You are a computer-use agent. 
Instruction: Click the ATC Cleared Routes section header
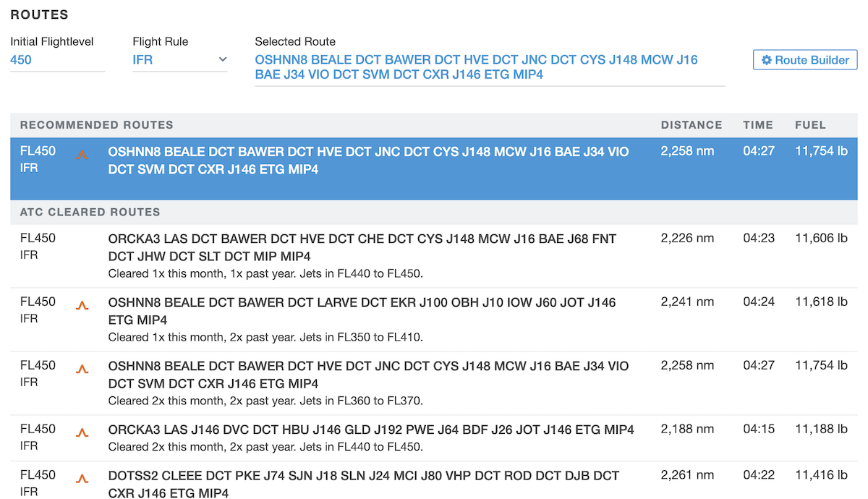90,212
